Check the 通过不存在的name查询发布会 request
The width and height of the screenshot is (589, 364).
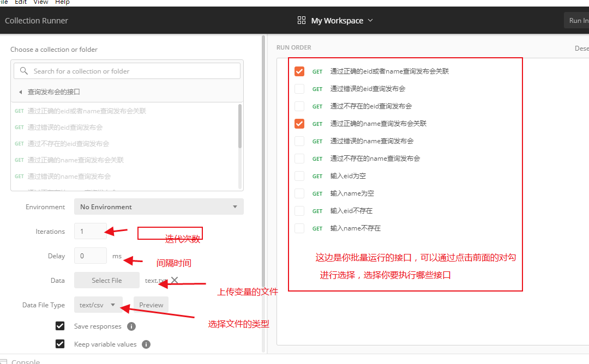point(299,159)
